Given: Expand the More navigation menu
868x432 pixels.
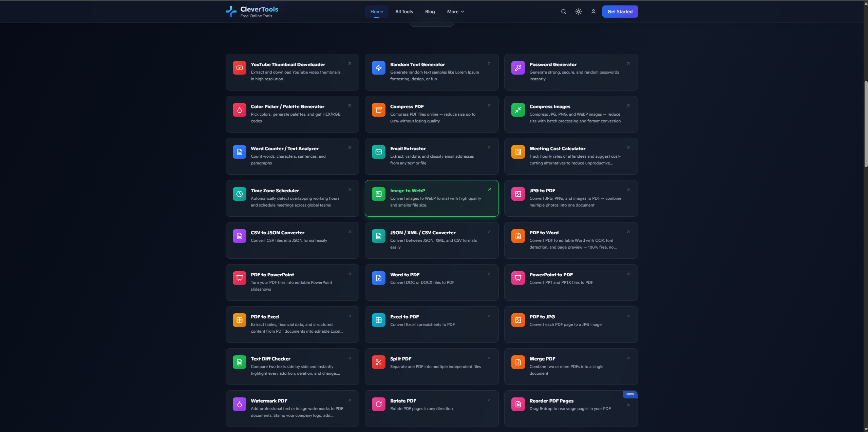Looking at the screenshot, I should point(455,11).
